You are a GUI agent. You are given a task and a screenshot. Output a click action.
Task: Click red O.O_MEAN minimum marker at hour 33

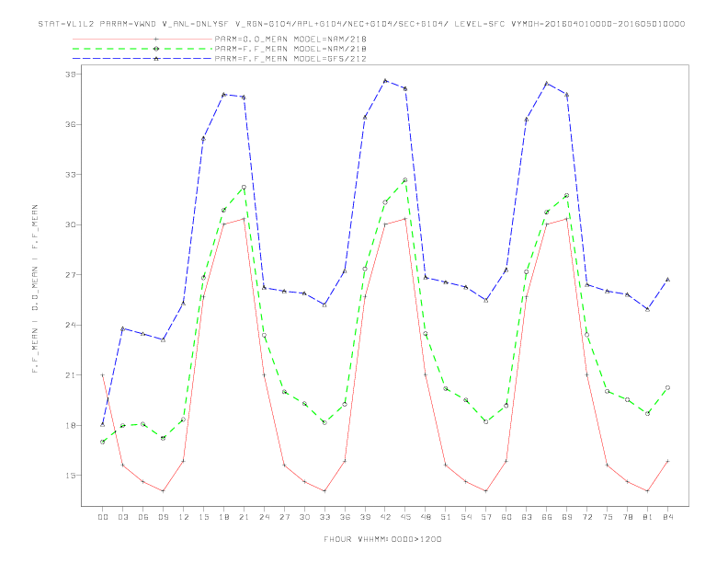(x=324, y=491)
